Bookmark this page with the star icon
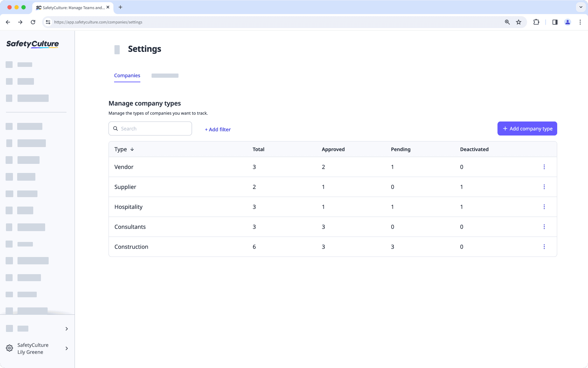This screenshot has width=588, height=368. pyautogui.click(x=519, y=22)
